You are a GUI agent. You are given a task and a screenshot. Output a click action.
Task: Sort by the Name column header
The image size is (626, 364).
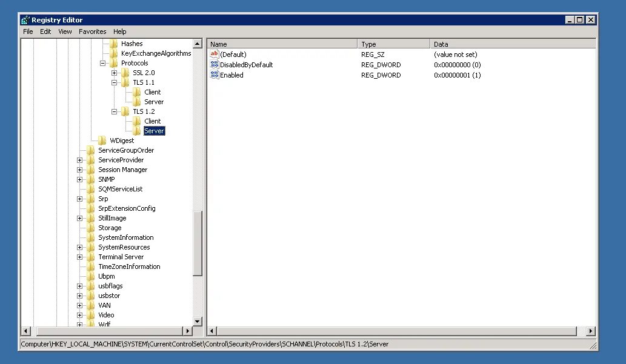click(282, 44)
